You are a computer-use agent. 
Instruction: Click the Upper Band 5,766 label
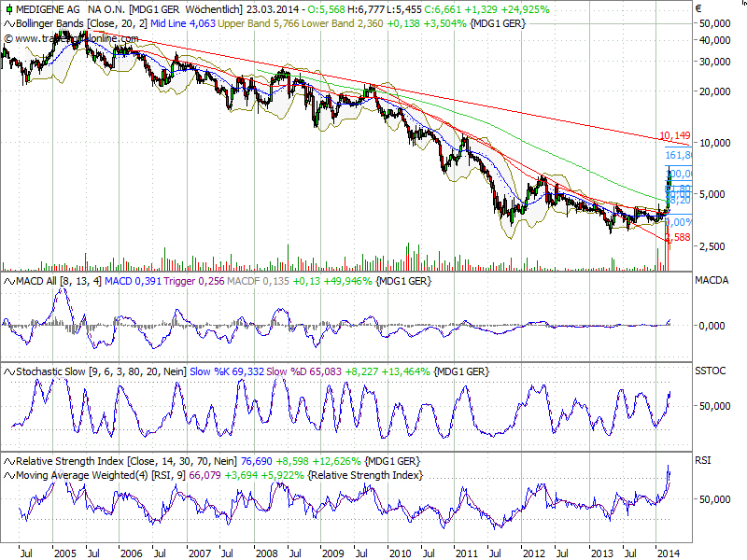point(259,24)
